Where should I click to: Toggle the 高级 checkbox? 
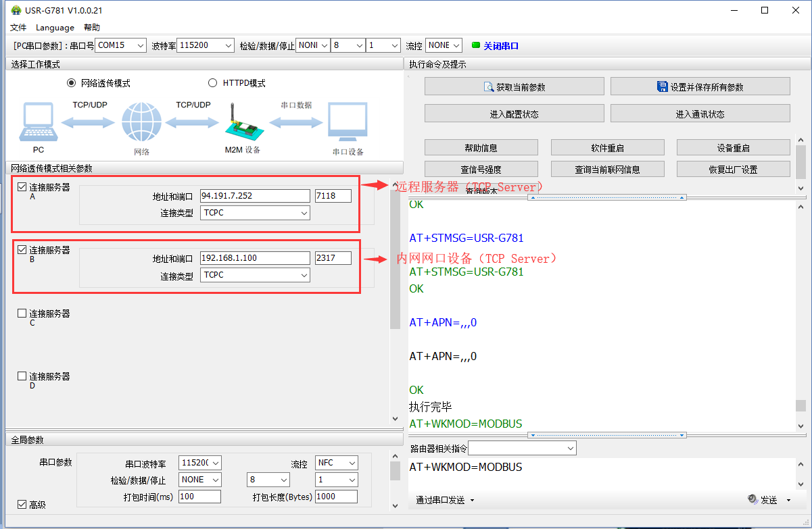click(22, 504)
